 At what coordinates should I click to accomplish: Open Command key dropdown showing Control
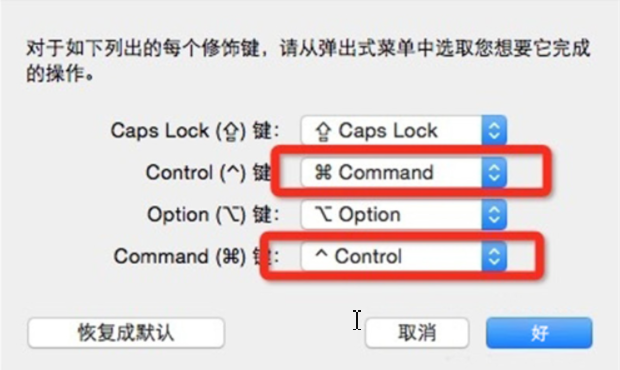(x=404, y=256)
